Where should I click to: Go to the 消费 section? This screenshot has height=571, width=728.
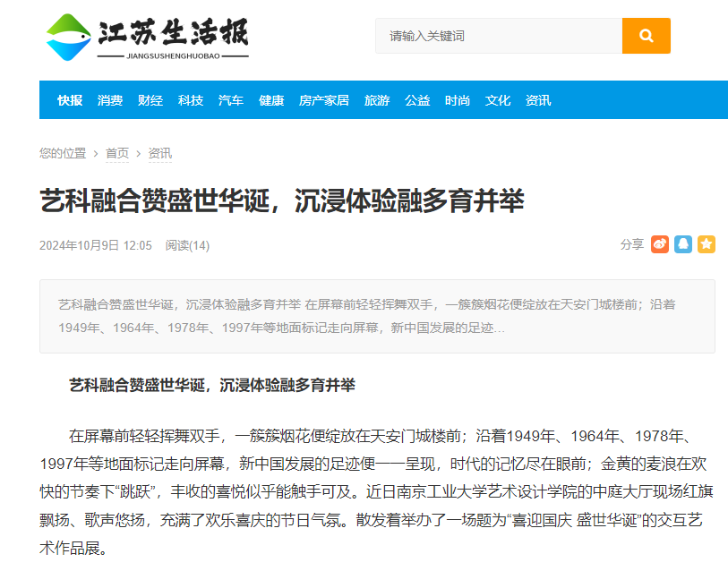point(110,100)
